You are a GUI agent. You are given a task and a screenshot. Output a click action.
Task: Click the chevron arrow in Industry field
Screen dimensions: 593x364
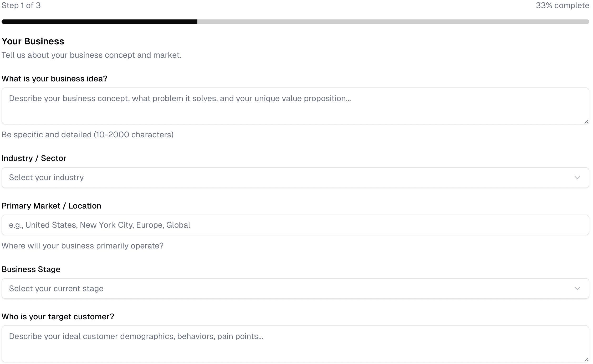pos(577,178)
